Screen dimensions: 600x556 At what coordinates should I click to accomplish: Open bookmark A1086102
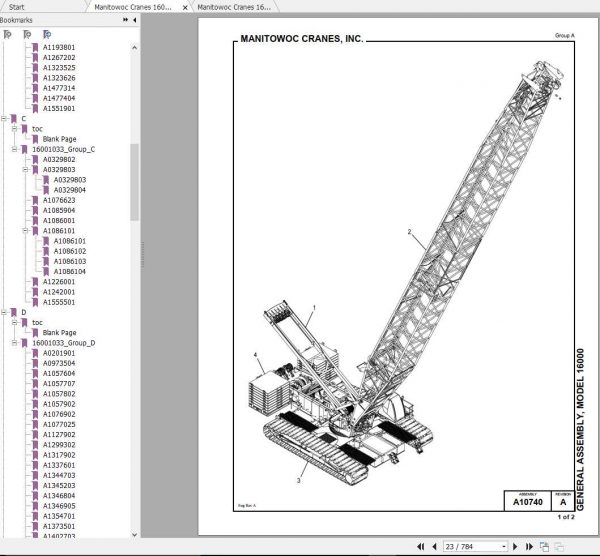70,251
